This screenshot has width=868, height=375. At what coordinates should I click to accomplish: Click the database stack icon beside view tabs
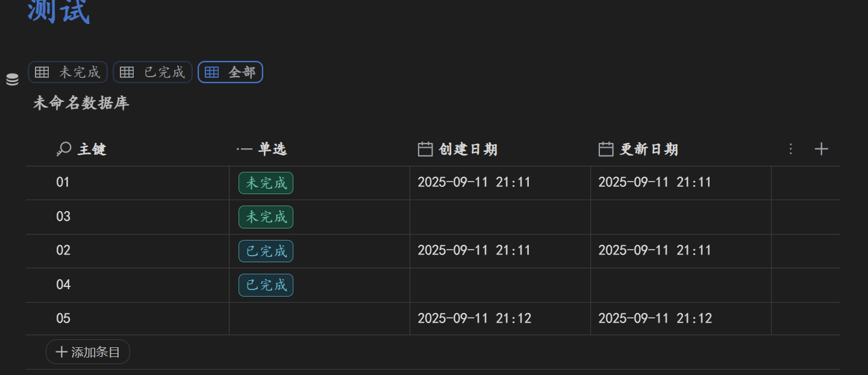click(12, 79)
